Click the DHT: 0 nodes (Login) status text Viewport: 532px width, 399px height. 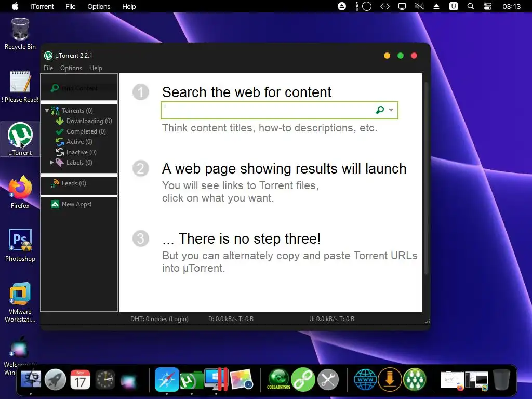[x=159, y=319]
